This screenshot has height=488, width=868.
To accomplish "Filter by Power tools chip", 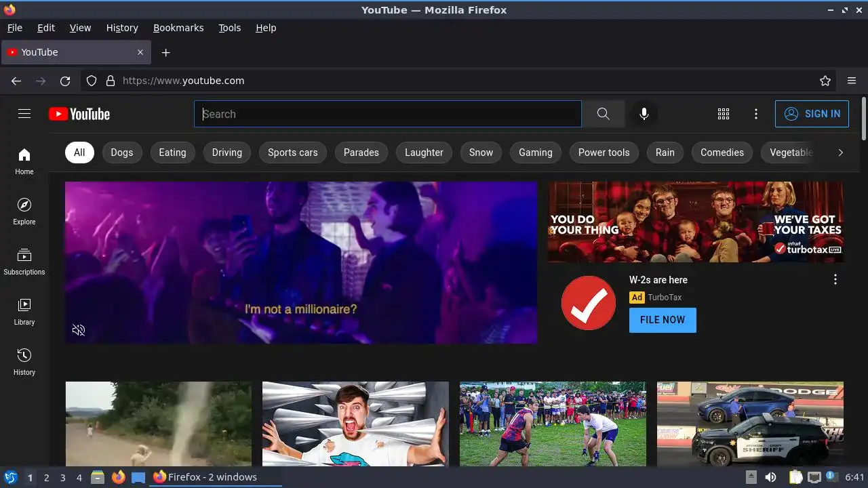I will click(604, 152).
